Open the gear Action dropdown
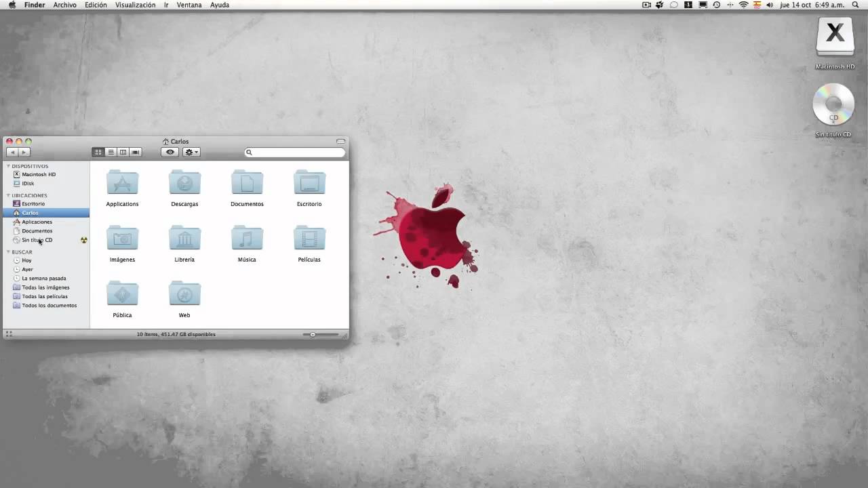The width and height of the screenshot is (868, 488). (x=191, y=152)
